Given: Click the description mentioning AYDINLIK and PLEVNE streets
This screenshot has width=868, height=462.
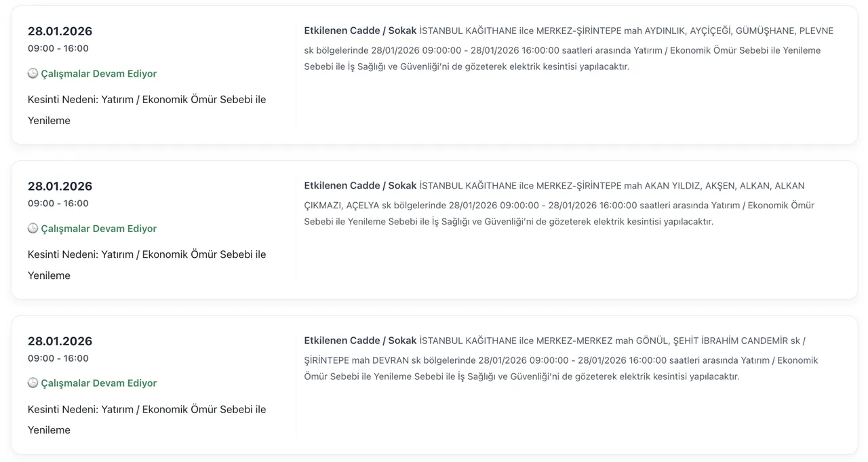Looking at the screenshot, I should click(568, 50).
